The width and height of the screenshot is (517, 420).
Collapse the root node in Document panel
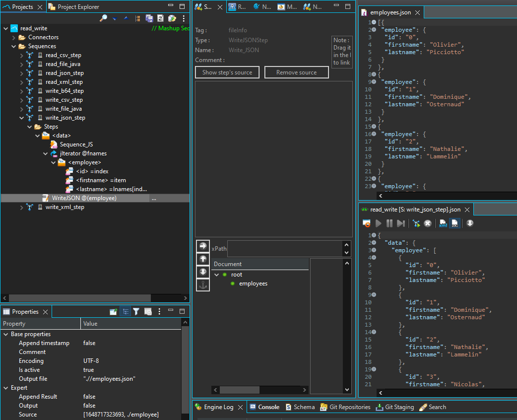pyautogui.click(x=216, y=274)
